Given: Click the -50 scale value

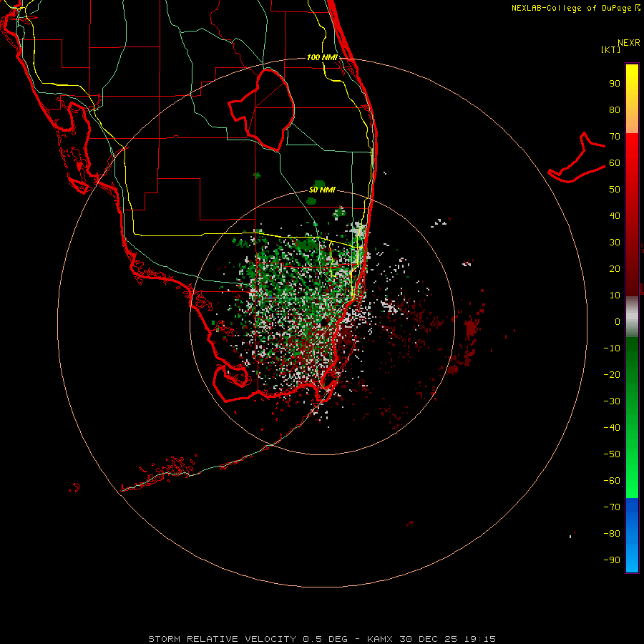Looking at the screenshot, I should [x=612, y=454].
